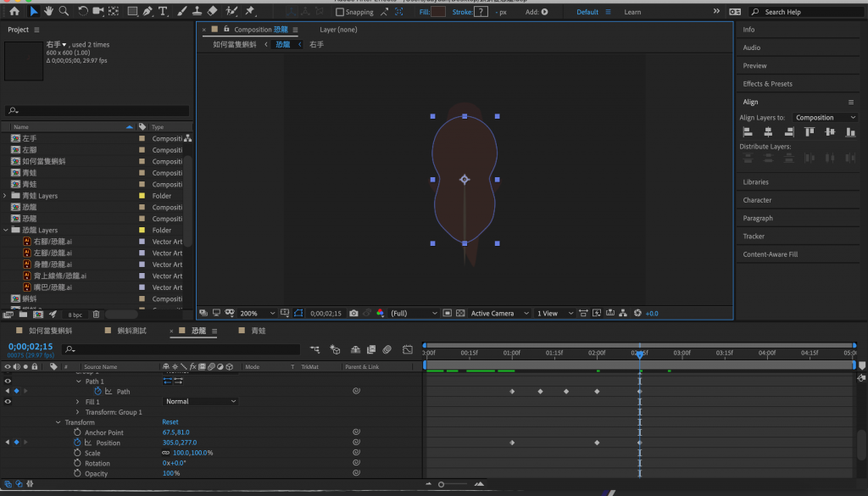Click the snapshot camera icon in viewer
Viewport: 868px width, 496px height.
pos(353,313)
